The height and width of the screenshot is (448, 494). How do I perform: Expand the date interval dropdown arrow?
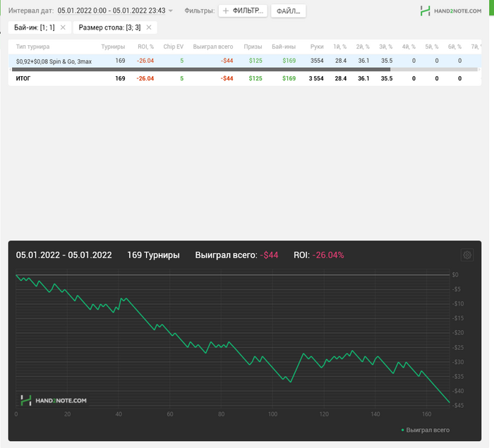[171, 11]
